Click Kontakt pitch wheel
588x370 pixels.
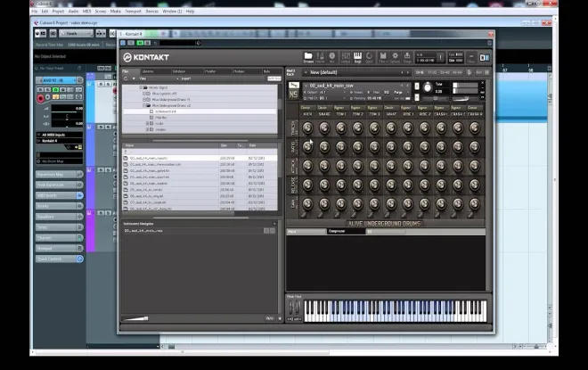point(291,308)
